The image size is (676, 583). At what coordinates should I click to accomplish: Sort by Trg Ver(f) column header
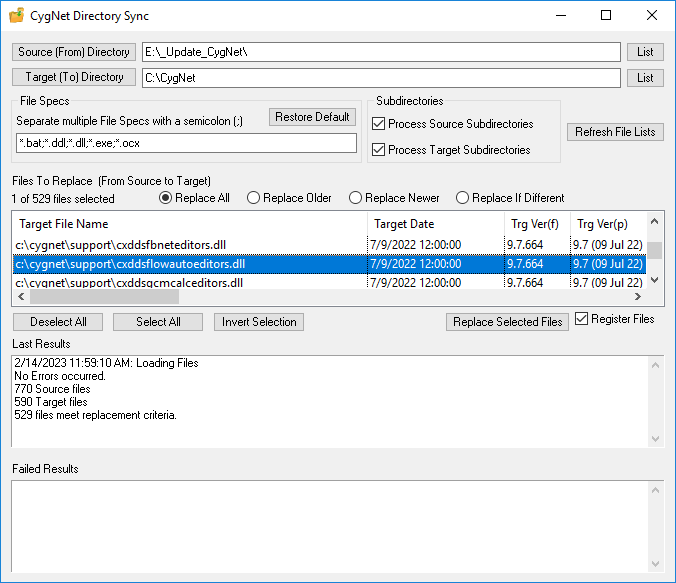tap(537, 224)
